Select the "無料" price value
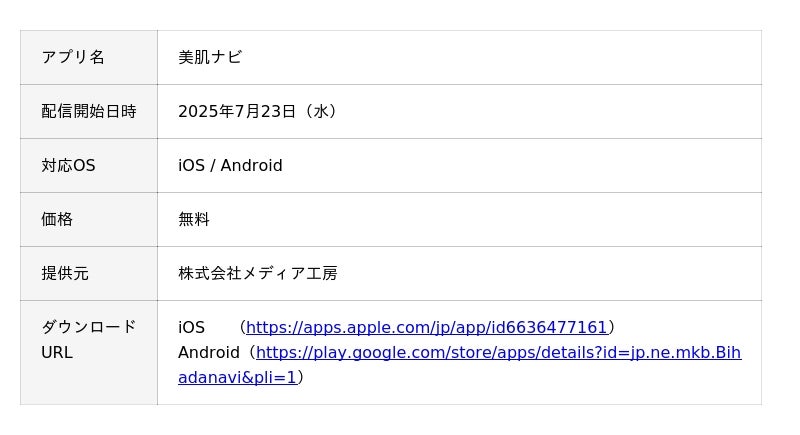Screen dimensions: 800x435 point(194,219)
